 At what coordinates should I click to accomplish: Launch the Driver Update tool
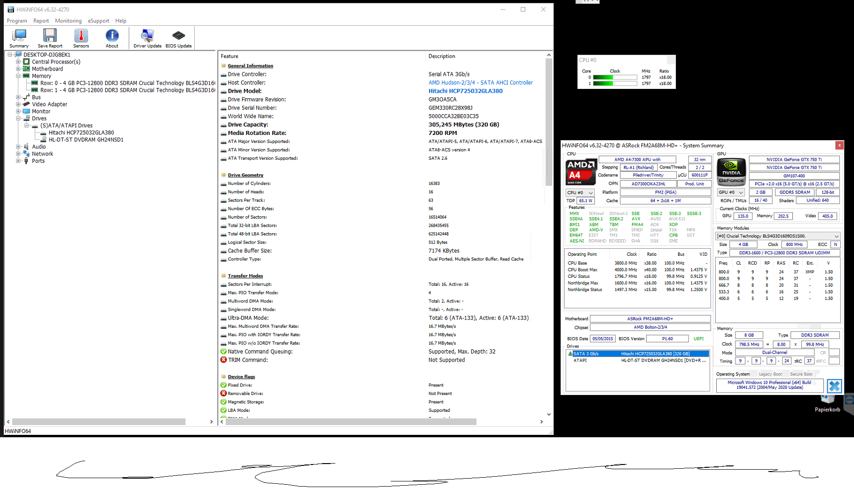pyautogui.click(x=147, y=36)
